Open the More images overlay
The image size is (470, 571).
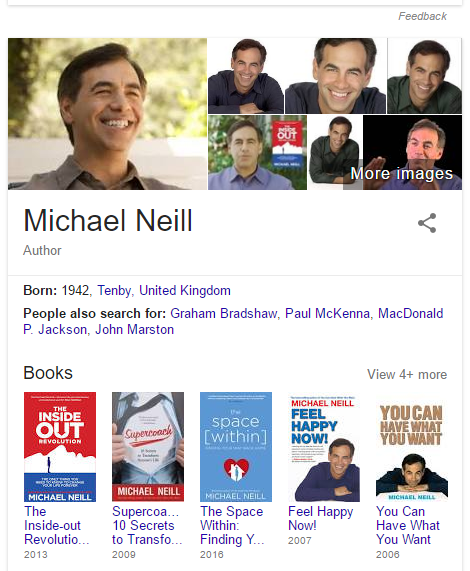point(402,173)
